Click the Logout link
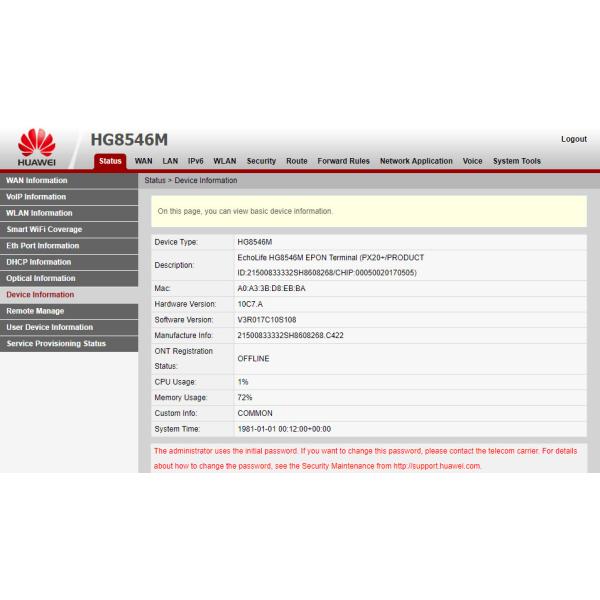 click(574, 139)
